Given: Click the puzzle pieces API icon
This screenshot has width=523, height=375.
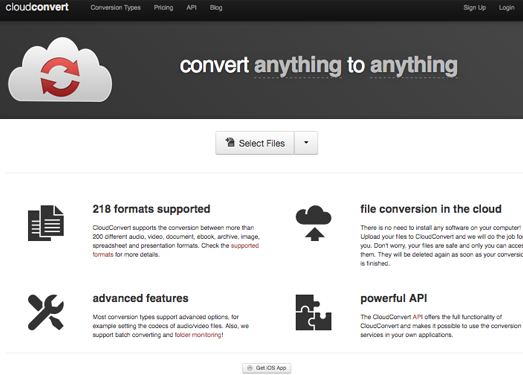Looking at the screenshot, I should (x=314, y=312).
